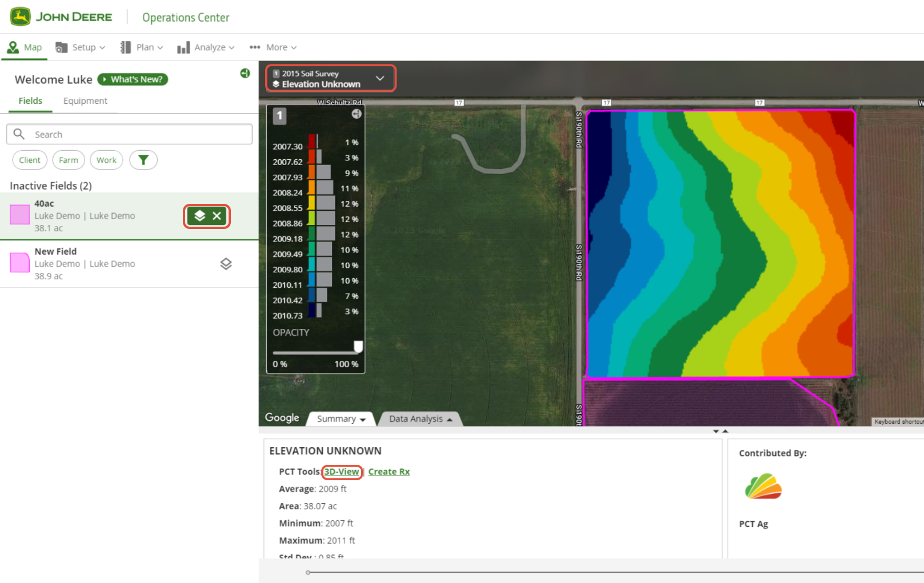Click the Operations Center title
The height and width of the screenshot is (583, 924).
(x=186, y=18)
